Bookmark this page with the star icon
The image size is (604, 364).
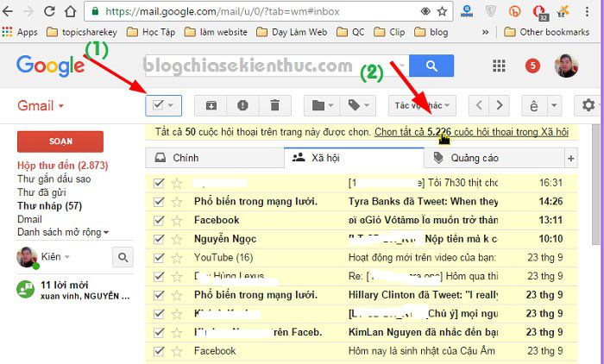pyautogui.click(x=442, y=11)
